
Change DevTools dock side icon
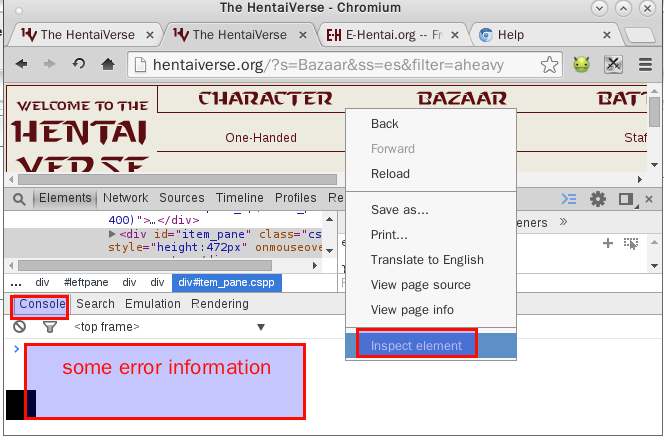[627, 199]
